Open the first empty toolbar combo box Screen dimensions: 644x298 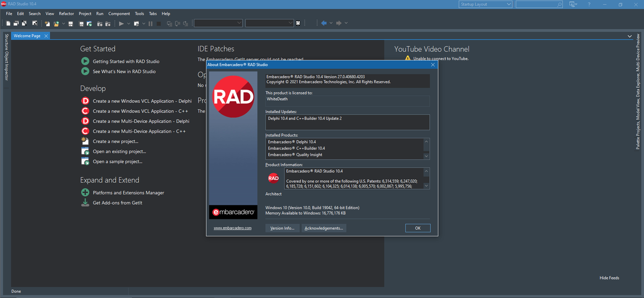[x=218, y=23]
